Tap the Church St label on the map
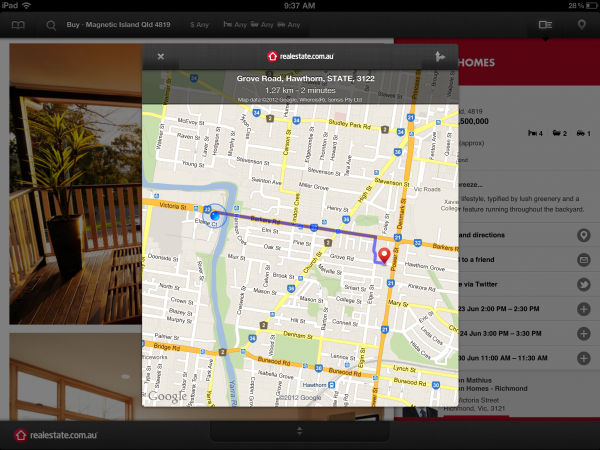600x450 pixels. click(x=313, y=264)
